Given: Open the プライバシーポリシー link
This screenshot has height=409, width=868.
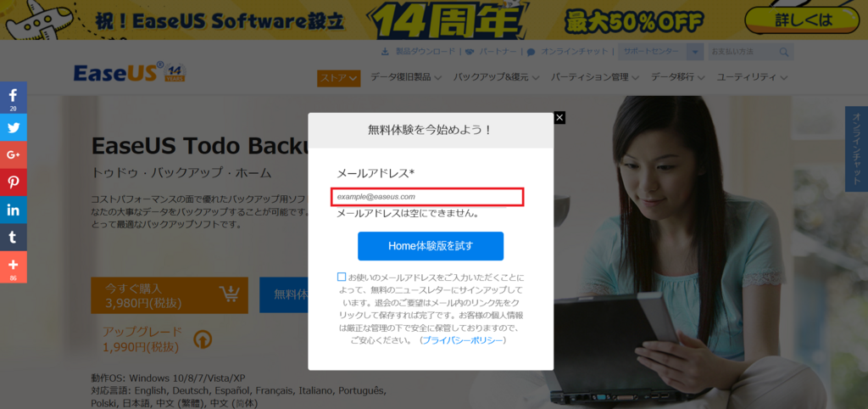Looking at the screenshot, I should (463, 340).
